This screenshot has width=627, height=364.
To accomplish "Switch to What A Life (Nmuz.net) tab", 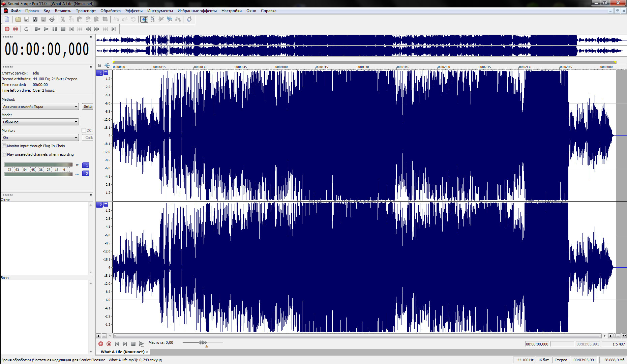I will (x=123, y=352).
